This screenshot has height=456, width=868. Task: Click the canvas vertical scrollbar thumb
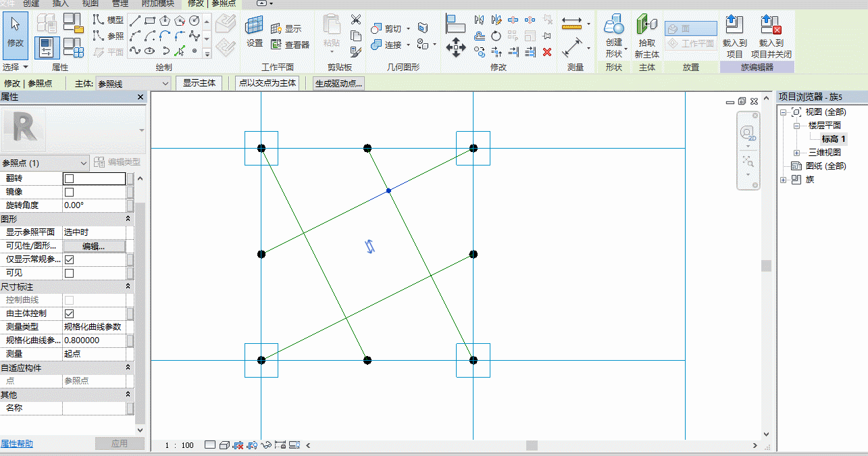tap(766, 265)
